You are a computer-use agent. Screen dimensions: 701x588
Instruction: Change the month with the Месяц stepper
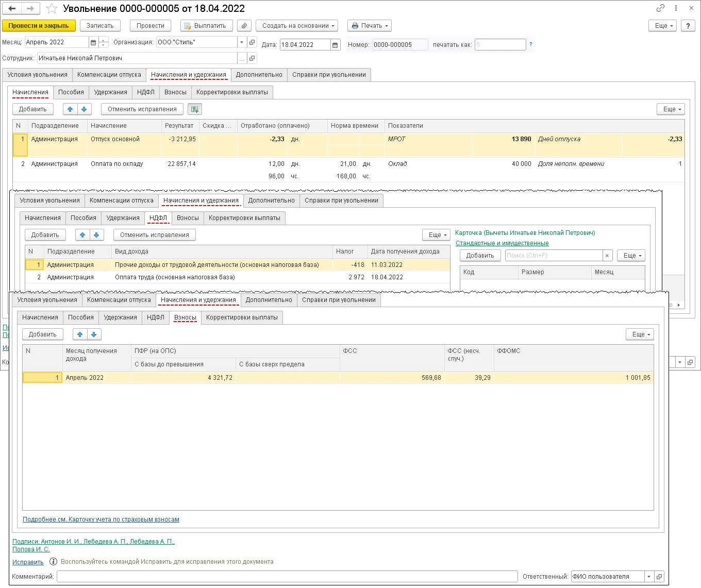(x=104, y=42)
